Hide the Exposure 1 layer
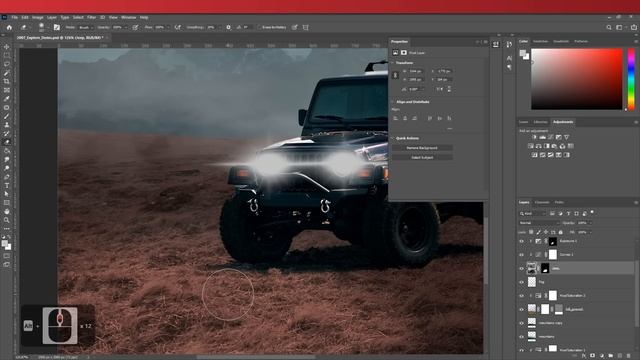Image resolution: width=640 pixels, height=360 pixels. (x=521, y=241)
